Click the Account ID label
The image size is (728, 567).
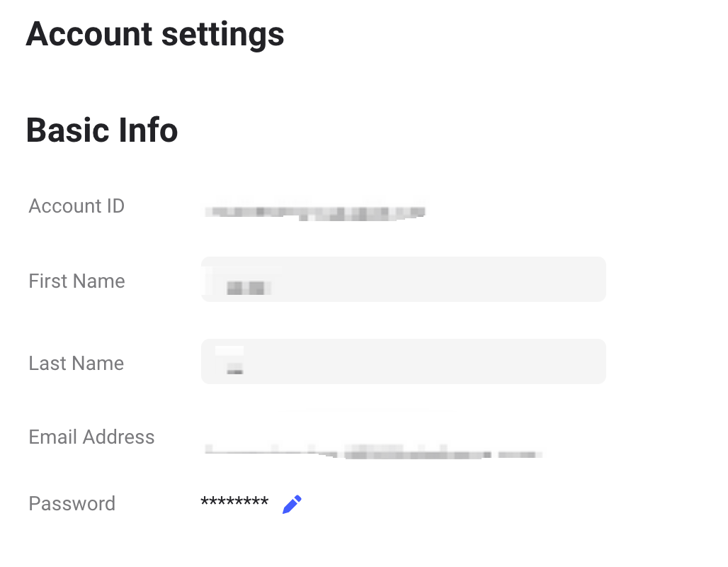(x=76, y=206)
